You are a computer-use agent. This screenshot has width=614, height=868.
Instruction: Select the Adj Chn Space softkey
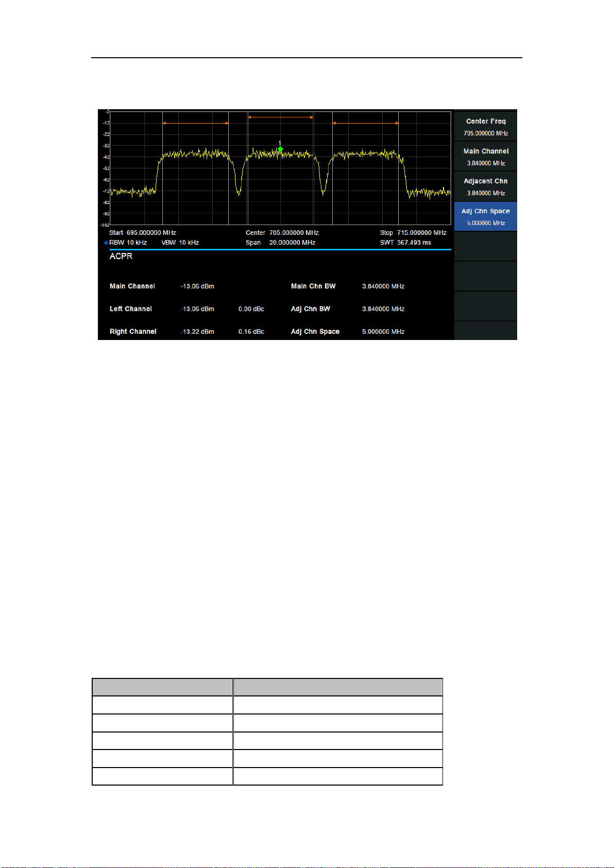486,216
